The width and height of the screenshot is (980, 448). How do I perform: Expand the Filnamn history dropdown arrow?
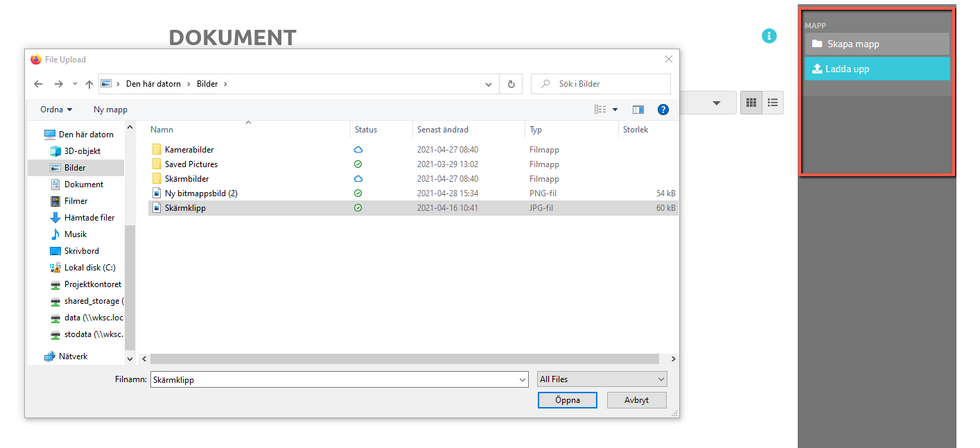pos(523,379)
